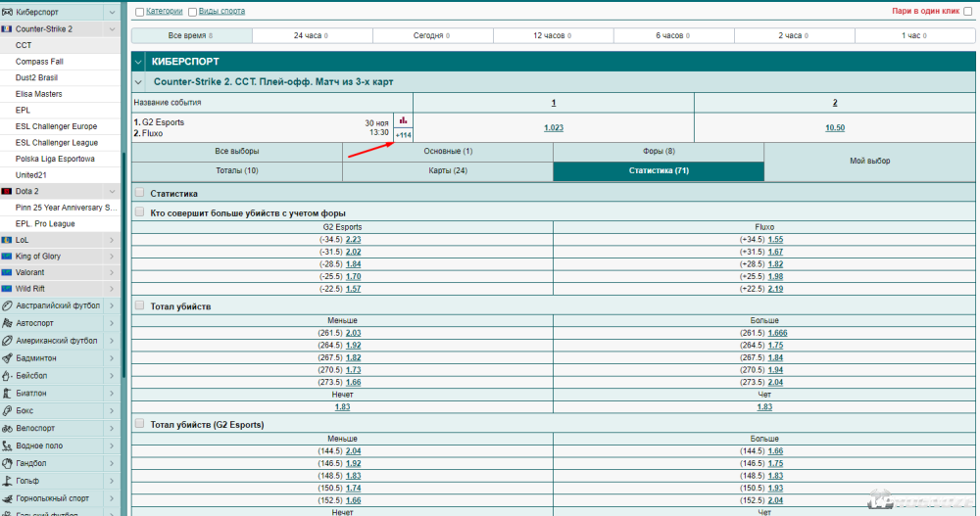Open ESL Challenger Europe tournament
This screenshot has height=516, width=980.
pyautogui.click(x=56, y=126)
